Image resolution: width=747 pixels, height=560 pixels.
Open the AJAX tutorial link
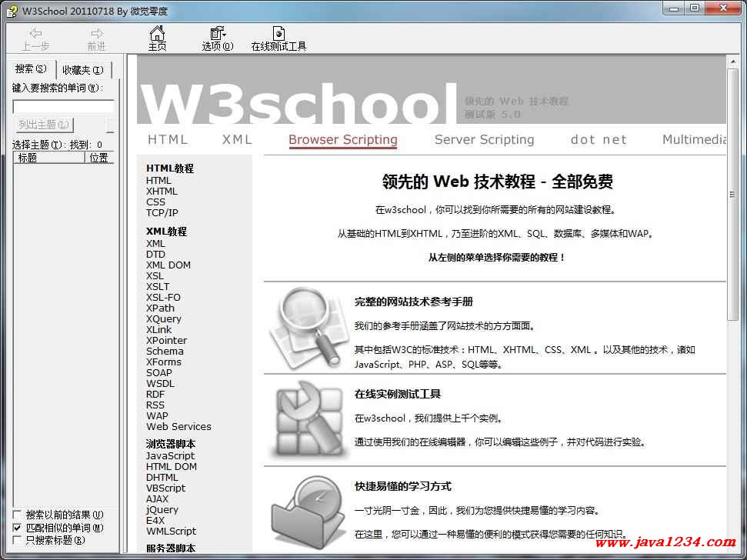pos(158,499)
